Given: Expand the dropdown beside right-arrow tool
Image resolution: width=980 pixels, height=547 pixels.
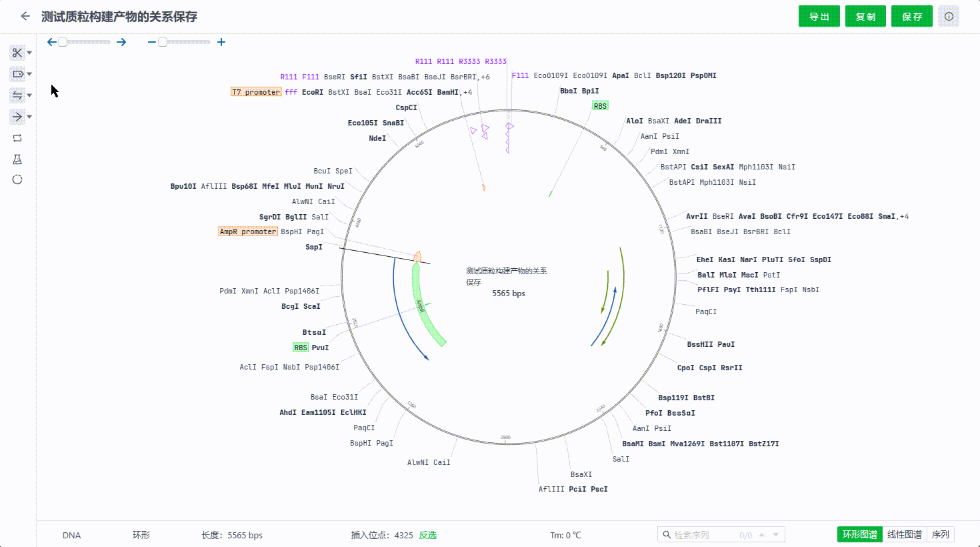Looking at the screenshot, I should [30, 117].
